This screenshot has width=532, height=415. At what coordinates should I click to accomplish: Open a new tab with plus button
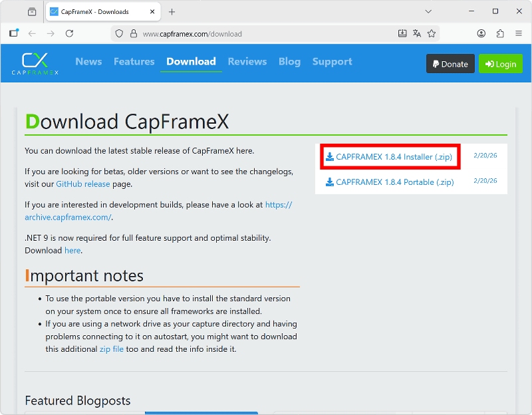[x=172, y=12]
